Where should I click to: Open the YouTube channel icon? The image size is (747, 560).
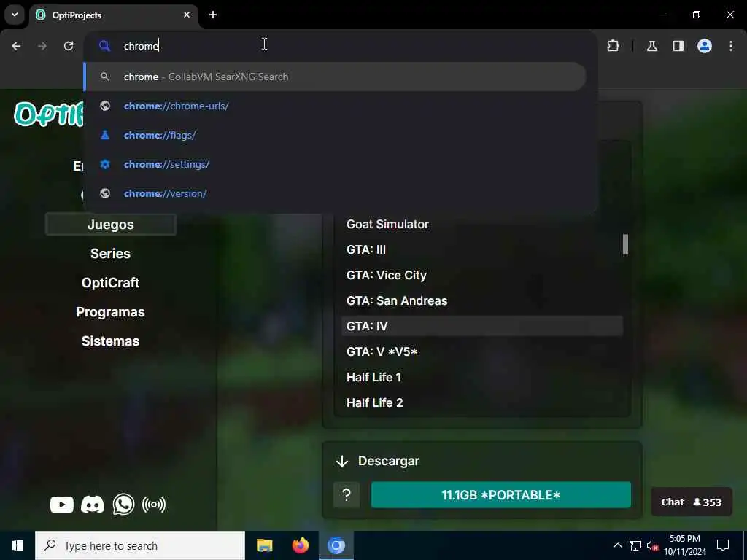tap(62, 505)
